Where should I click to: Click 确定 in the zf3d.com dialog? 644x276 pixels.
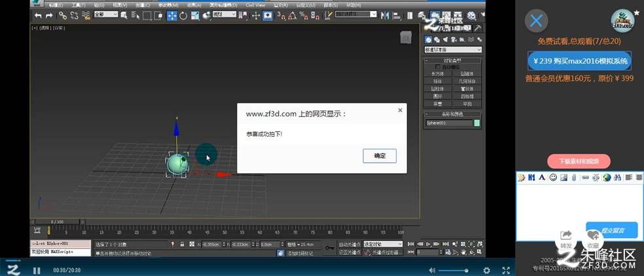pyautogui.click(x=380, y=156)
